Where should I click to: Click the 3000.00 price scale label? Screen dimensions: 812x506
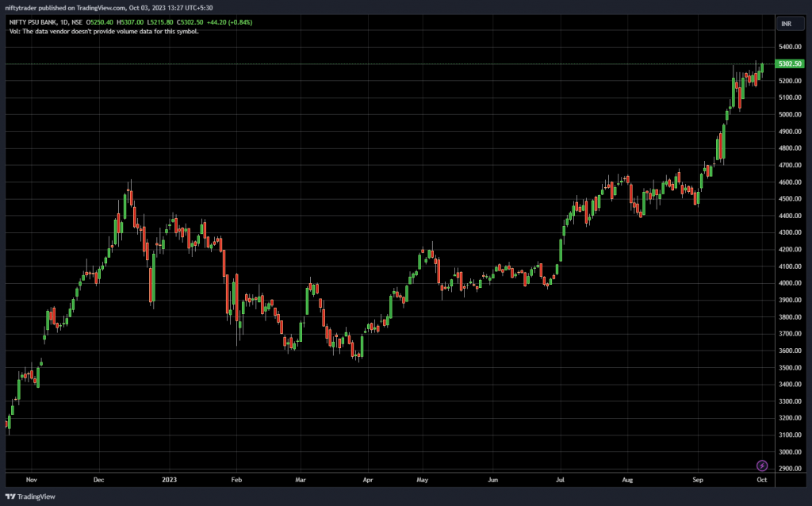point(790,452)
